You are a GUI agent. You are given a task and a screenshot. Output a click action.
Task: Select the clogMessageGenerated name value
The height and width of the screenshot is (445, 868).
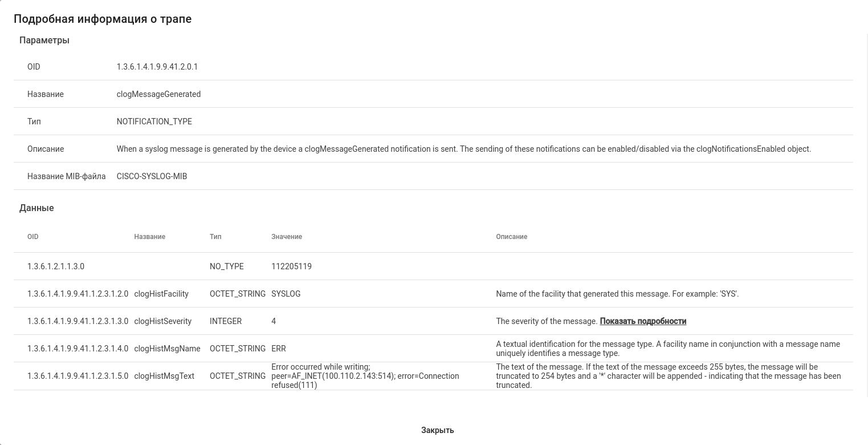tap(158, 94)
